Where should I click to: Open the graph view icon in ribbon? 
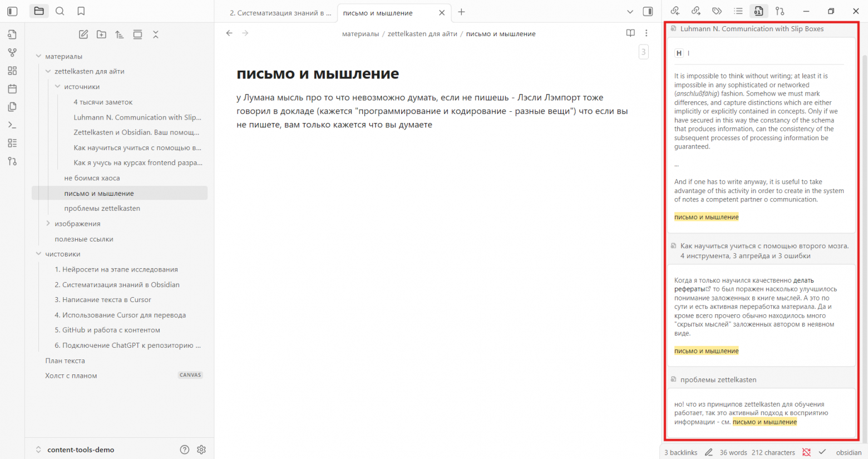(x=12, y=52)
